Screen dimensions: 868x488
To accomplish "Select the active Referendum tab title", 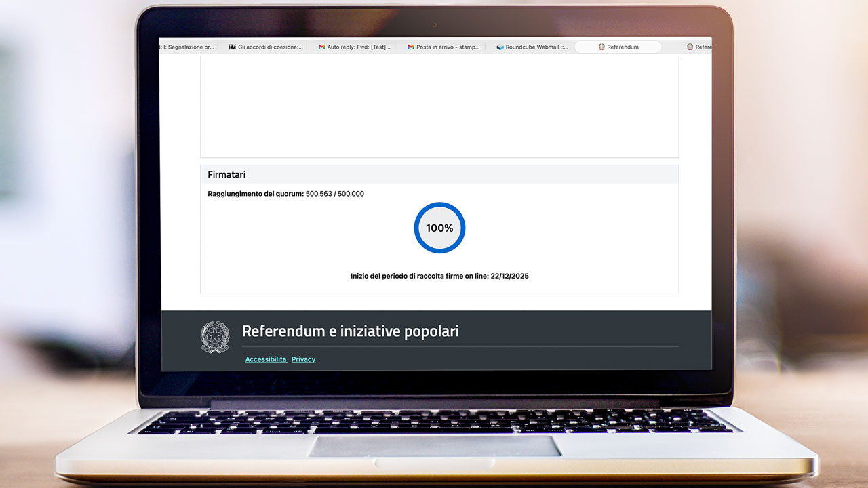I will (x=623, y=47).
